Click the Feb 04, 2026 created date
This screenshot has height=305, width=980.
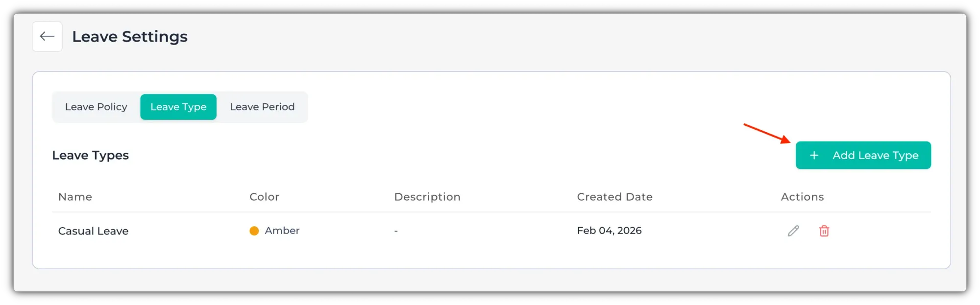(609, 231)
